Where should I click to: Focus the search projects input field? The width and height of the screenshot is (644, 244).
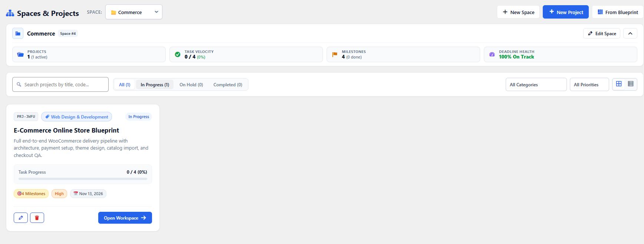click(x=60, y=84)
